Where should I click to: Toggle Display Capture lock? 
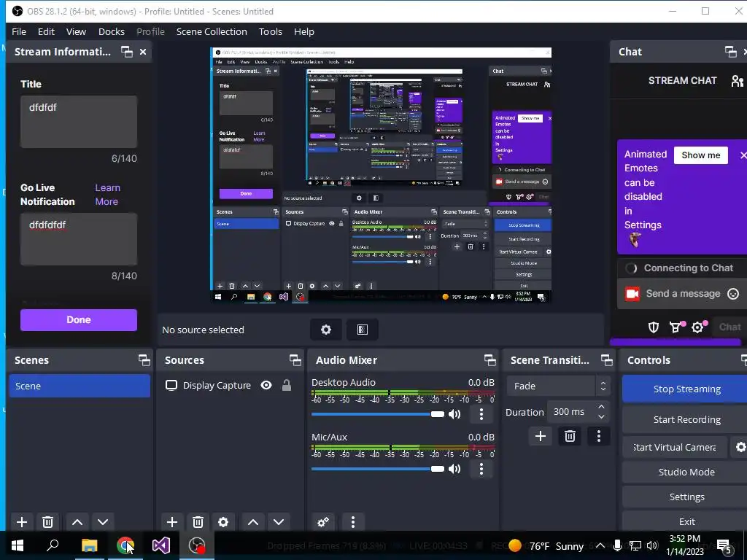point(286,385)
